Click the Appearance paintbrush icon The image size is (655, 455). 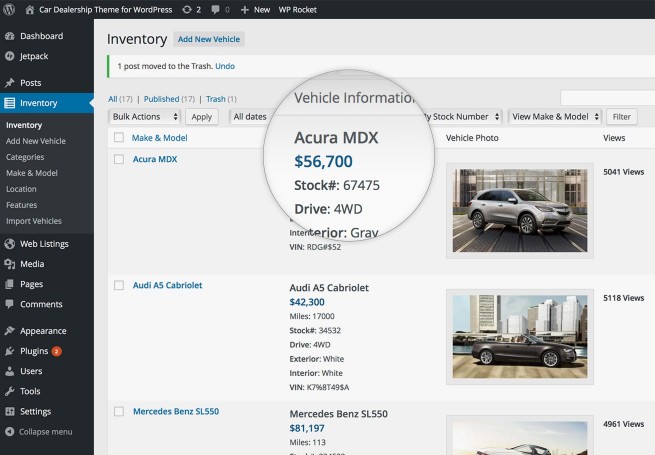pyautogui.click(x=10, y=330)
